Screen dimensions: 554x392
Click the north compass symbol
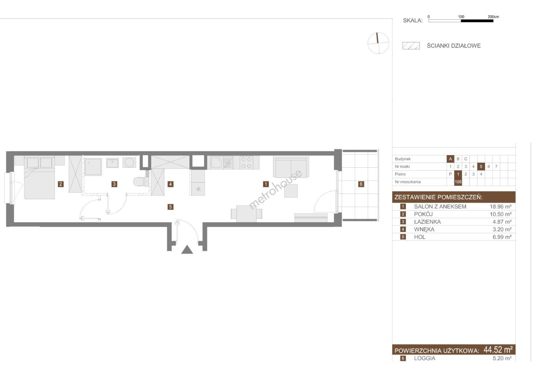pos(378,43)
